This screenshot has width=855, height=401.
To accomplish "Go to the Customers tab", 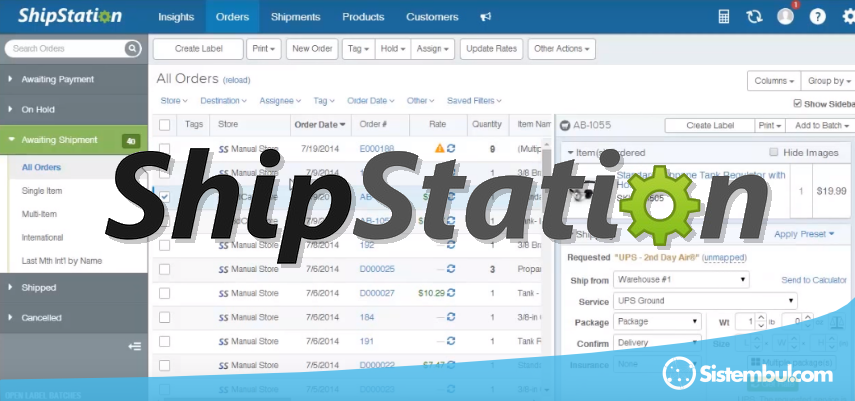I will 432,17.
